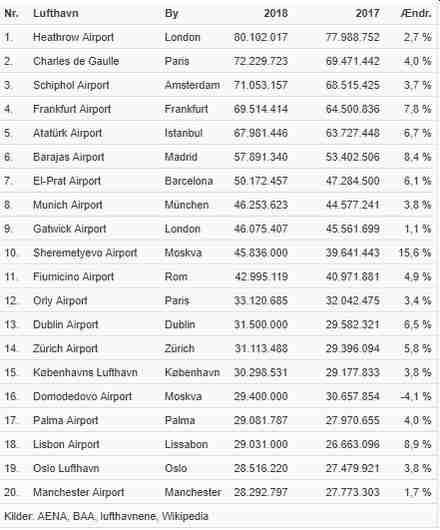Image resolution: width=440 pixels, height=530 pixels.
Task: Click Domodedovo Airport -4,1 % change
Action: click(416, 396)
